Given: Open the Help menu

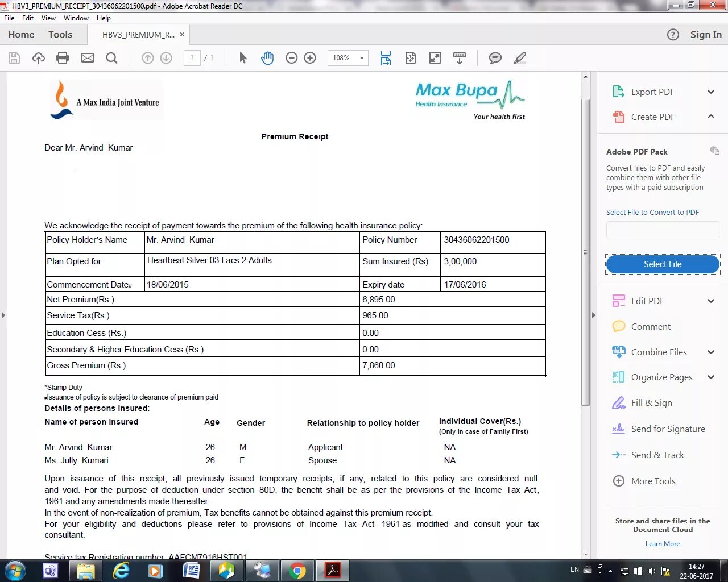Looking at the screenshot, I should coord(104,18).
